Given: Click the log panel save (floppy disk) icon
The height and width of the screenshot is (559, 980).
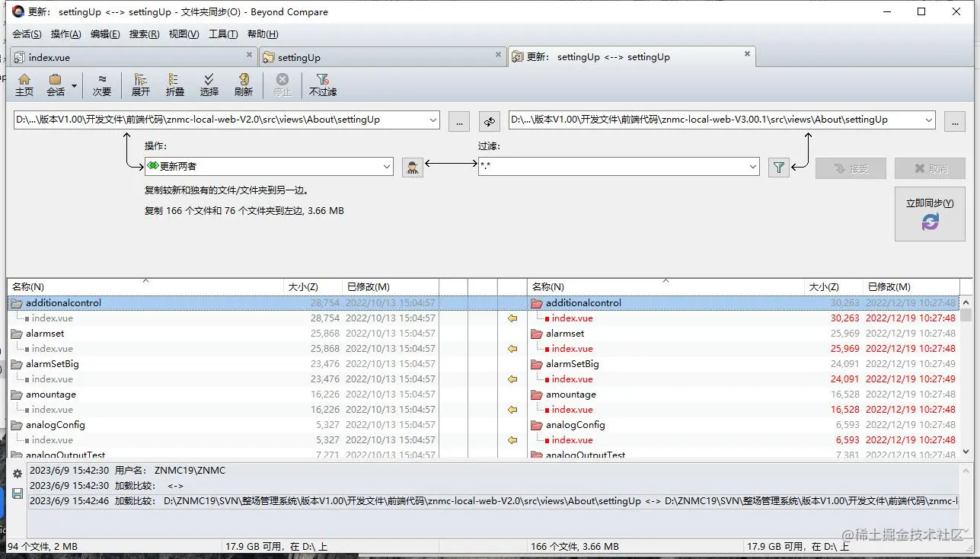Looking at the screenshot, I should point(18,494).
